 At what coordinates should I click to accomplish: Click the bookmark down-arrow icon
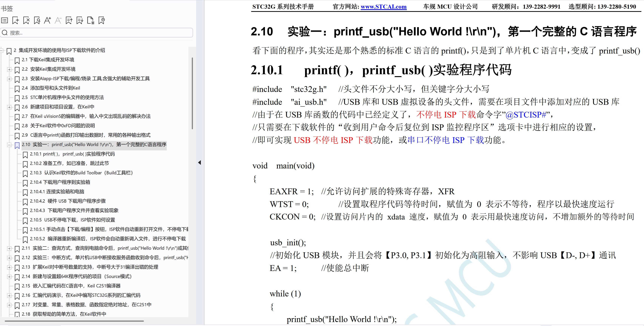click(x=80, y=20)
